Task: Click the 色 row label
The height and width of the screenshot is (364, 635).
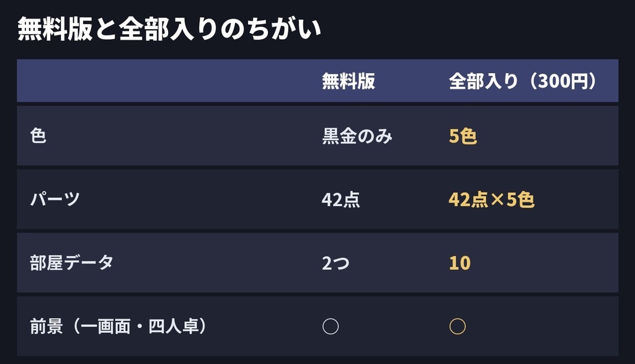Action: tap(38, 136)
